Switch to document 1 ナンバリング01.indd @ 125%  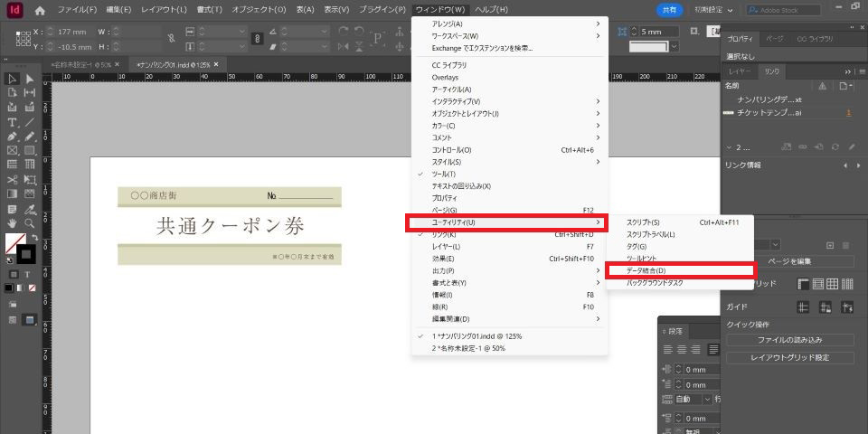[x=476, y=335]
